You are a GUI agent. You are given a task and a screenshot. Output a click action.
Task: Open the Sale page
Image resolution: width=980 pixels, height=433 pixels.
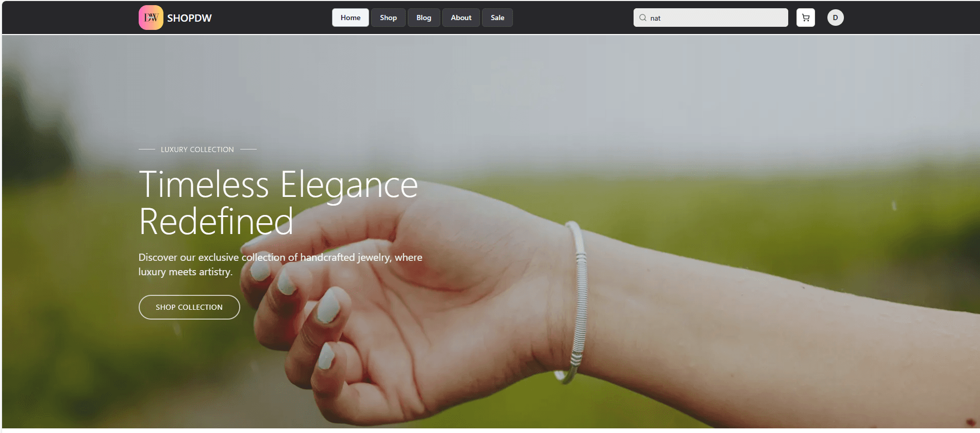[497, 18]
